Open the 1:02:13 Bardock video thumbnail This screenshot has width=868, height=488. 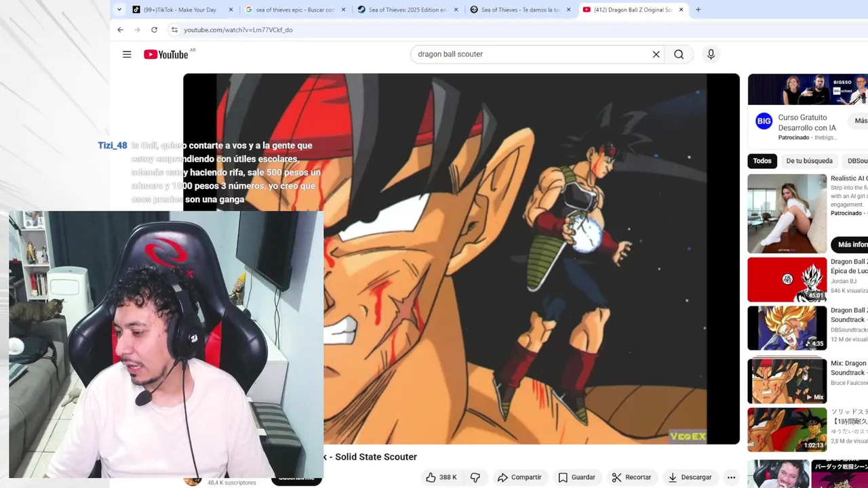[787, 430]
